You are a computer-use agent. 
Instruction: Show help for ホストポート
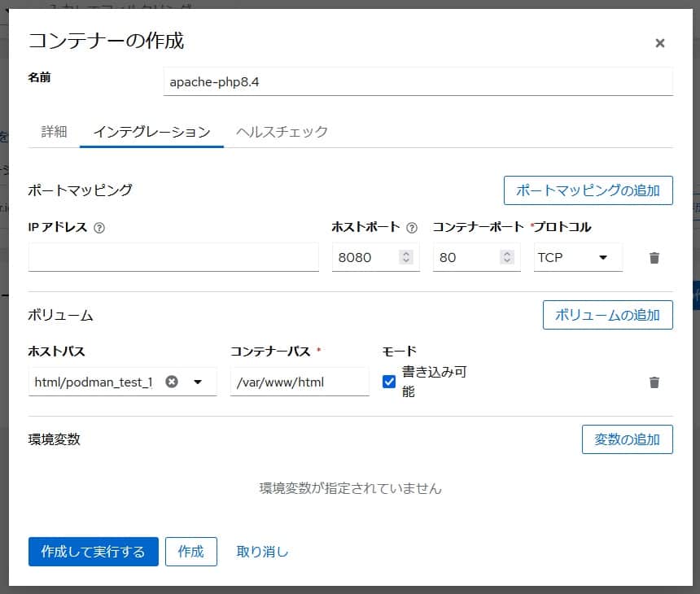pos(412,228)
